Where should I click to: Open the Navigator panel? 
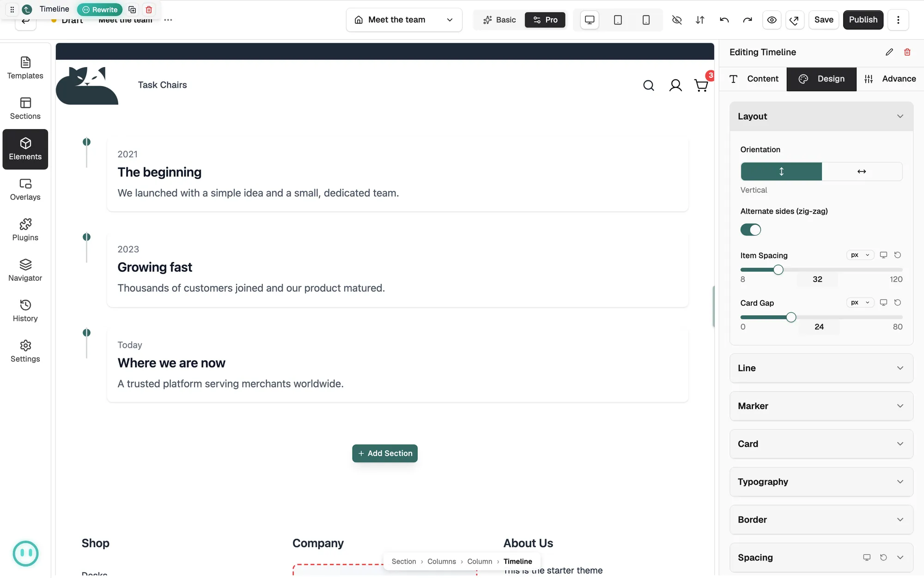pos(25,271)
